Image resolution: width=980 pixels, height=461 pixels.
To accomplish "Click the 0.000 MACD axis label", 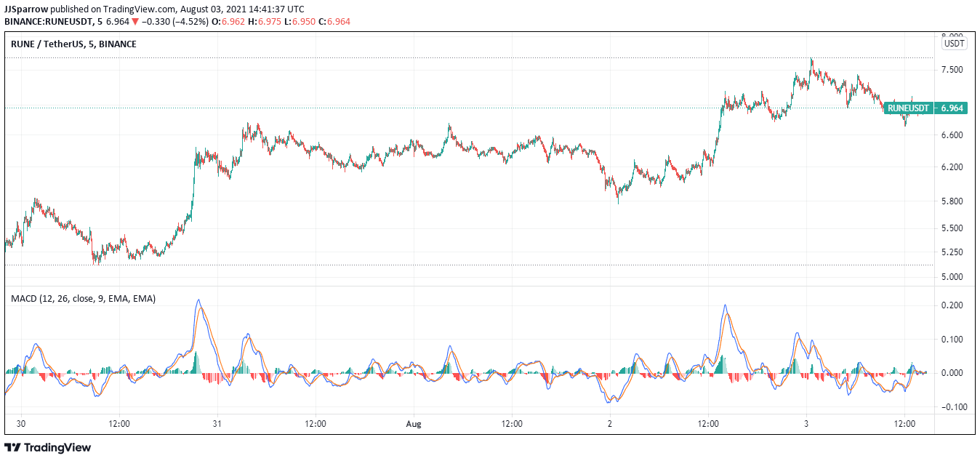I will (x=952, y=373).
